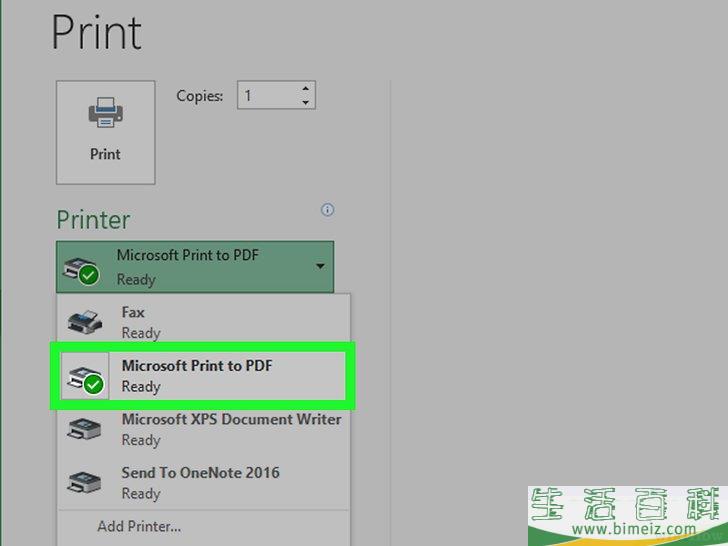The image size is (728, 546).
Task: Open the printer info icon
Action: [327, 210]
